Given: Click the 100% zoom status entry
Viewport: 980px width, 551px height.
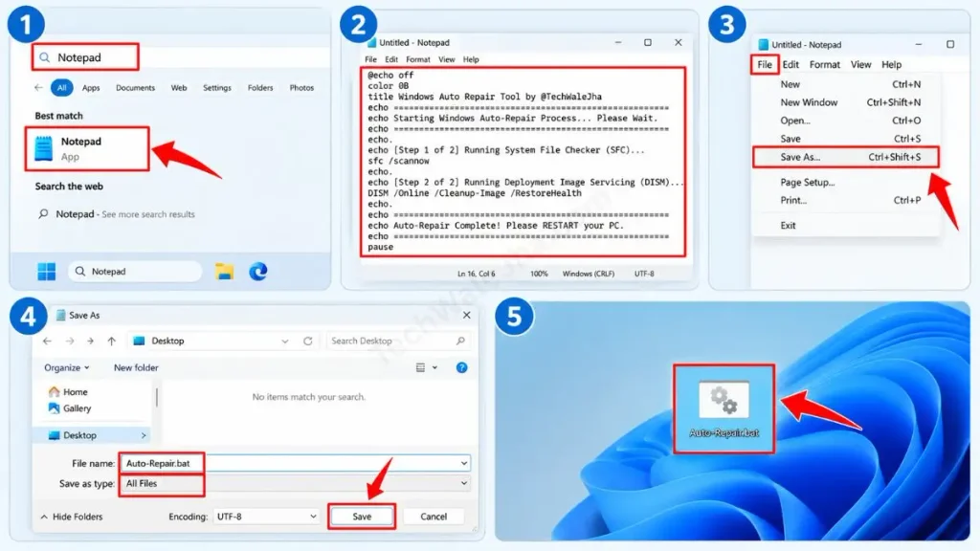Looking at the screenshot, I should (539, 274).
